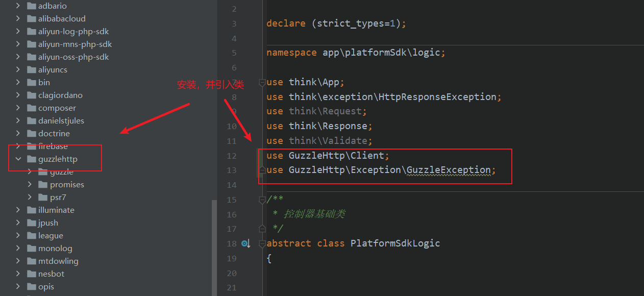Click the psr7 folder icon
Screen dimensions: 644x296
coord(43,197)
